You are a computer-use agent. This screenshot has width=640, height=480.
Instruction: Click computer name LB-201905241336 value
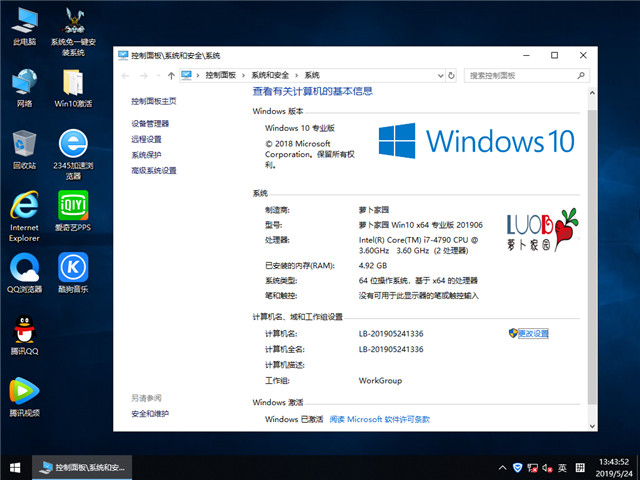click(391, 334)
